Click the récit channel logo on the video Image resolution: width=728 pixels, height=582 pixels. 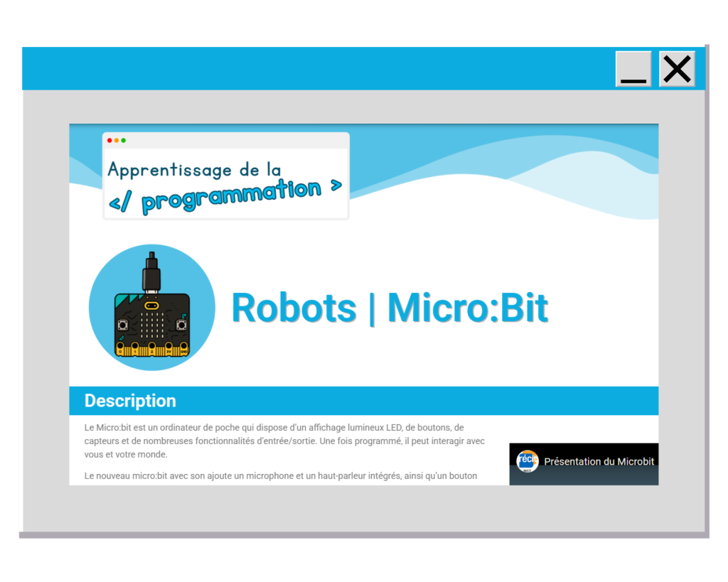coord(527,461)
